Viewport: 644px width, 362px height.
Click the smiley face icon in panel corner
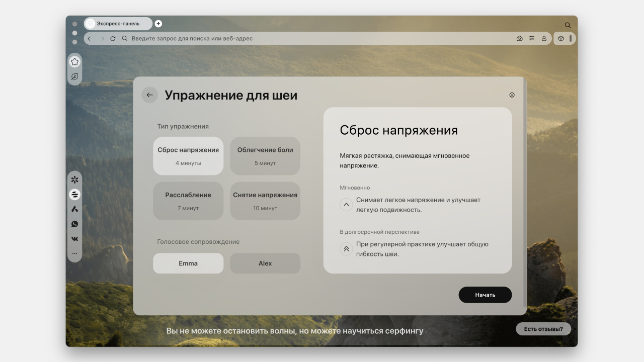coord(512,95)
